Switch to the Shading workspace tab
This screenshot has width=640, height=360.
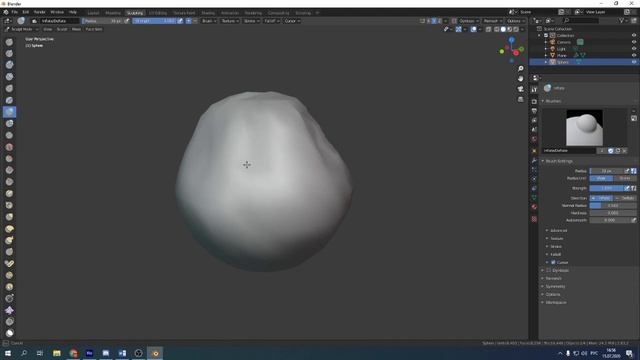(x=208, y=13)
